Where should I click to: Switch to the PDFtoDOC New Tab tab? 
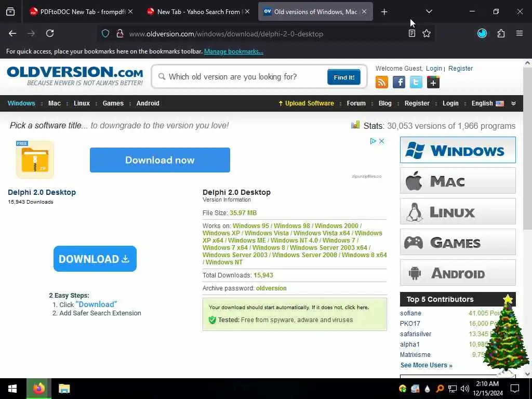pyautogui.click(x=82, y=11)
